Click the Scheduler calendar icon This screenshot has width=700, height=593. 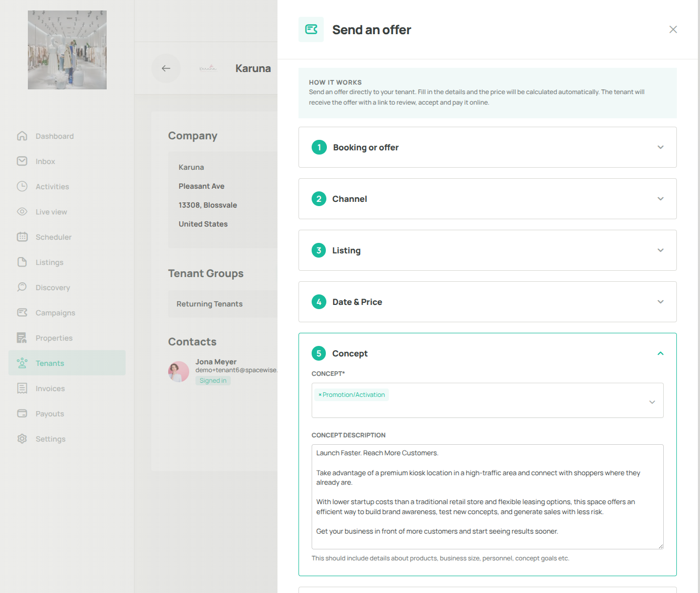(22, 237)
